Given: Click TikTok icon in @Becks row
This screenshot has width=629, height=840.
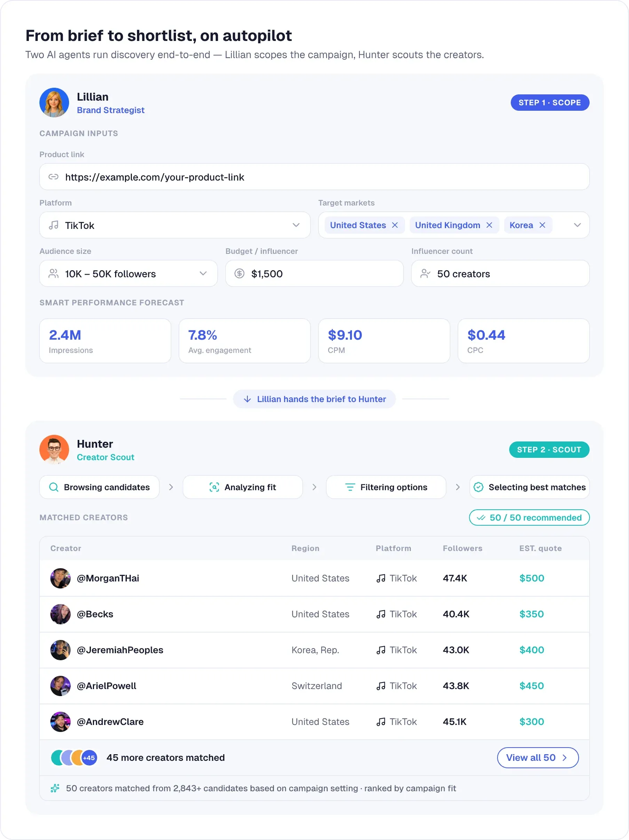Looking at the screenshot, I should (381, 614).
